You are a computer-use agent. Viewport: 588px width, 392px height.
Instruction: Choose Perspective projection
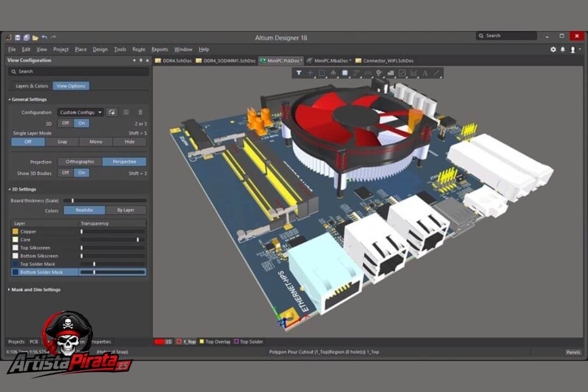(x=125, y=162)
